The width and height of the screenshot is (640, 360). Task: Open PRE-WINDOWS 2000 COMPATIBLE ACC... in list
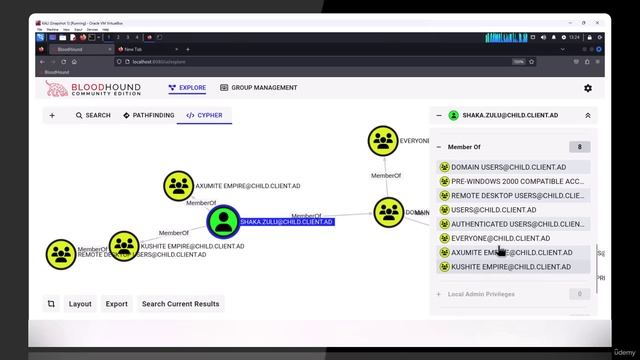pos(513,181)
